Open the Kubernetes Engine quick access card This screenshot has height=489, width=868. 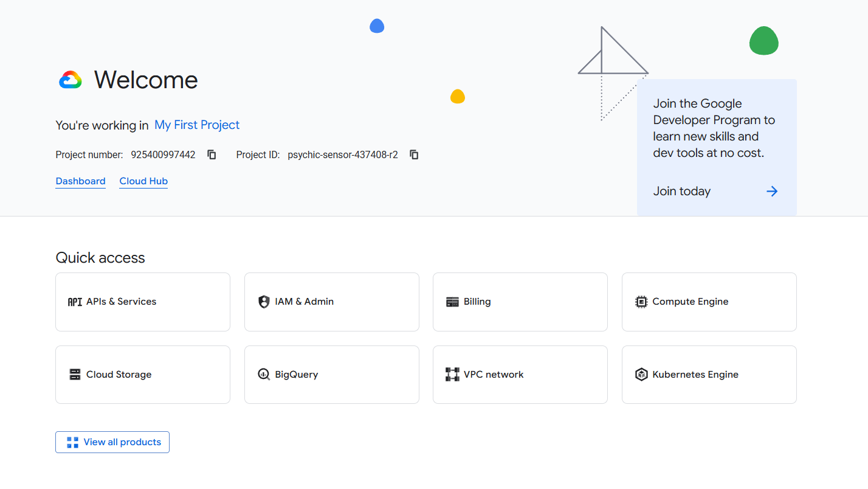pos(709,375)
